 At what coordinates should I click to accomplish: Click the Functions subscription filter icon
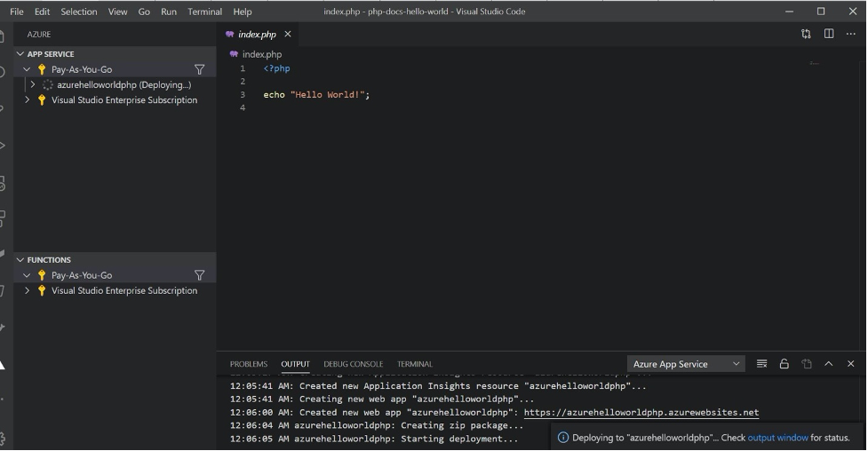coord(199,275)
